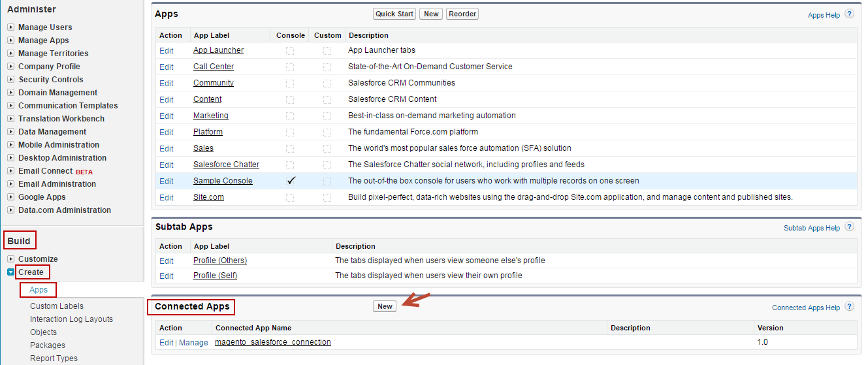The width and height of the screenshot is (868, 365).
Task: Open Custom Labels in the sidebar
Action: 57,306
